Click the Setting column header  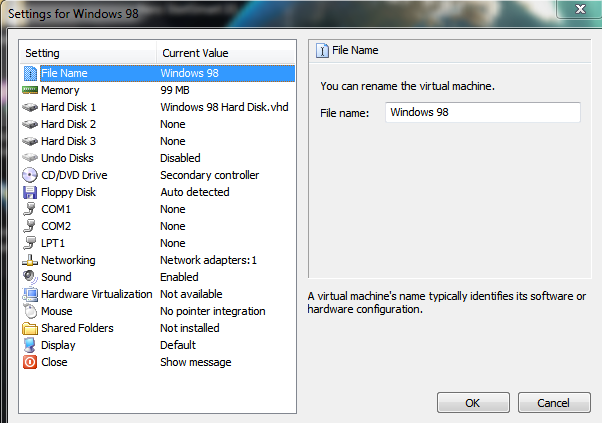(x=88, y=53)
